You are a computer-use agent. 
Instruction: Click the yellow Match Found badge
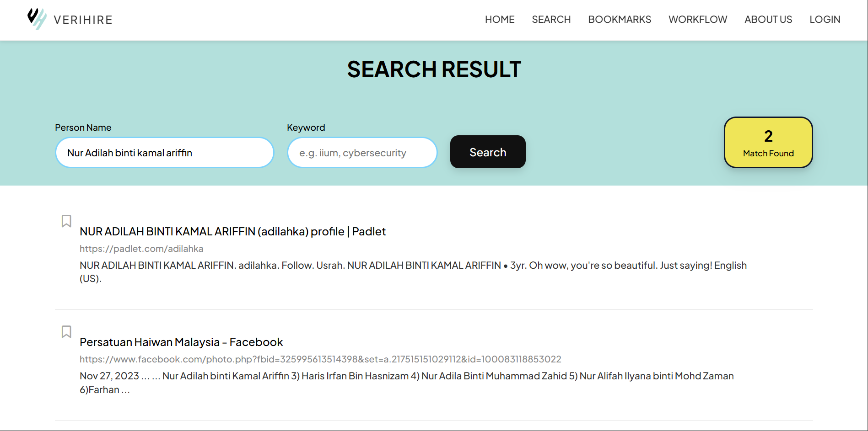[768, 143]
